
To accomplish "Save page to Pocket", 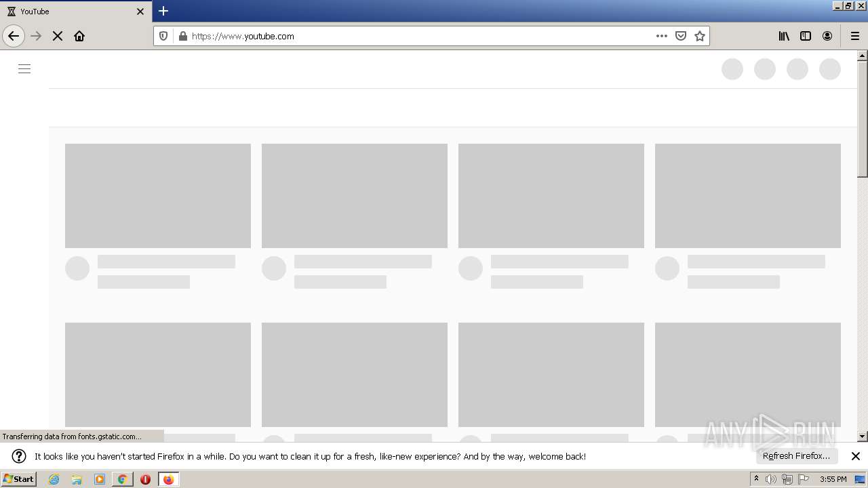I will tap(681, 36).
